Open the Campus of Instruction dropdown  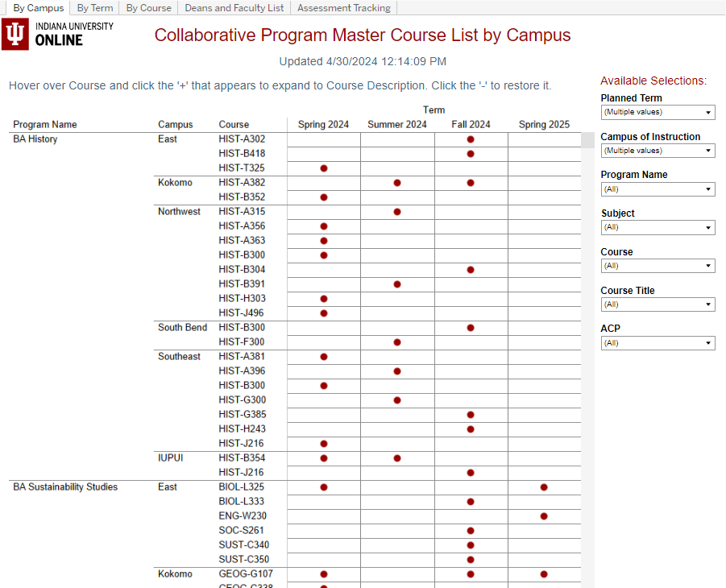[658, 151]
